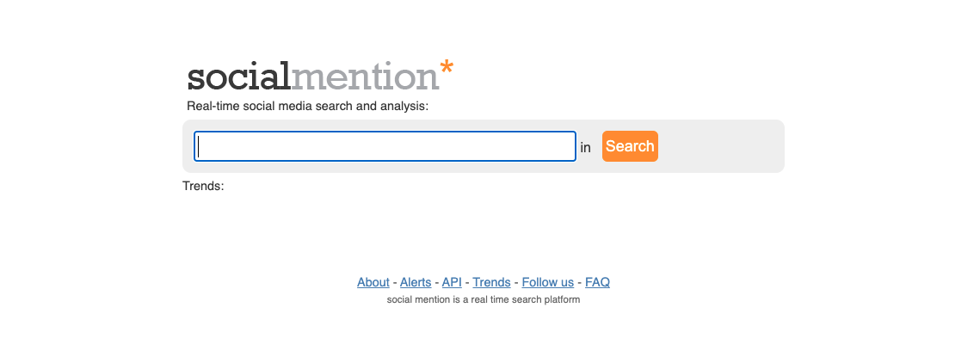Click the gray panel area right of Search
The height and width of the screenshot is (363, 980).
(x=720, y=146)
